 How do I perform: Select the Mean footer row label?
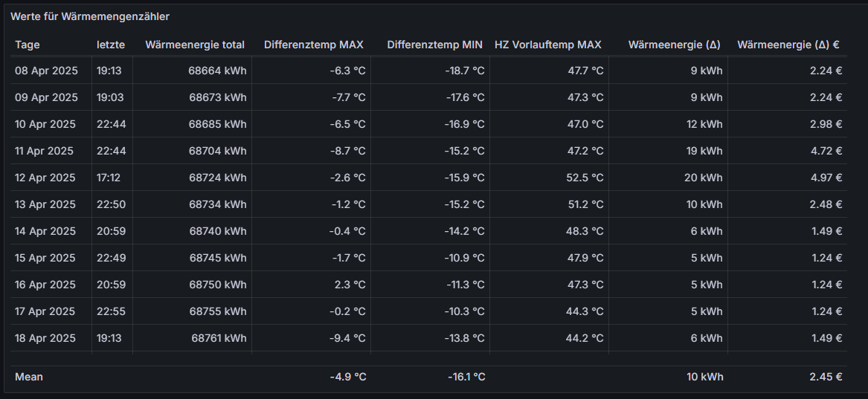pos(29,377)
